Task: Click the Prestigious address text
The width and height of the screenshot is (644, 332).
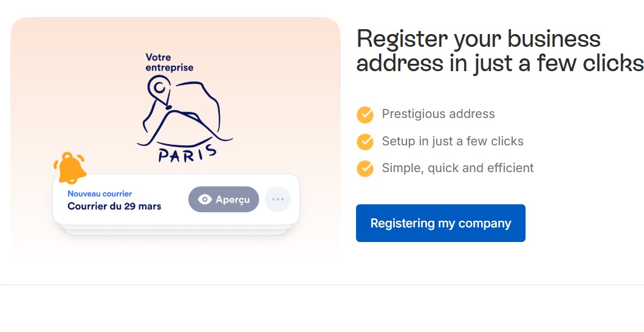Action: [x=438, y=114]
